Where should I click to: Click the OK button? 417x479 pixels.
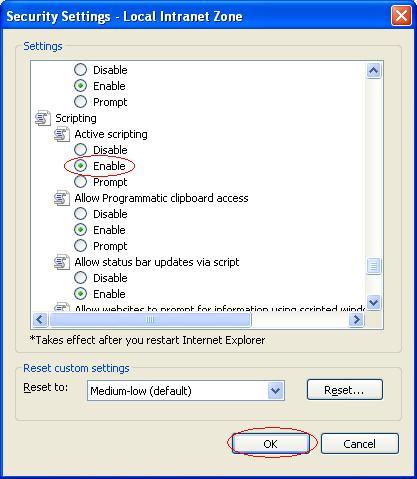pyautogui.click(x=270, y=444)
